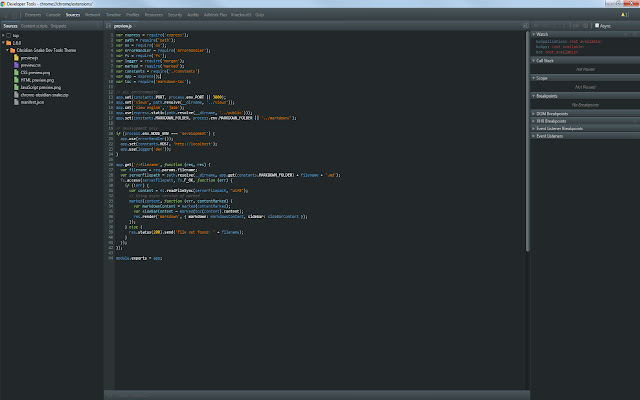Click the green JavaScript preview.png file icon

(16, 87)
